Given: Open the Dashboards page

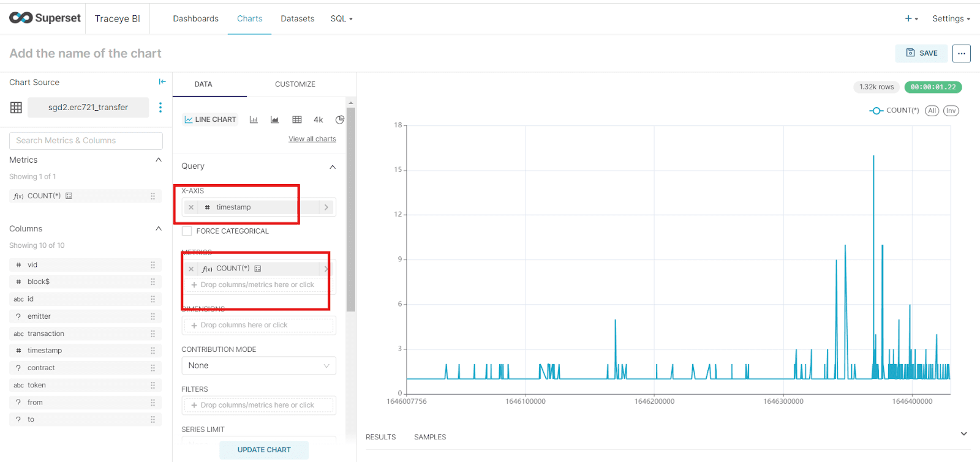Looking at the screenshot, I should point(195,18).
